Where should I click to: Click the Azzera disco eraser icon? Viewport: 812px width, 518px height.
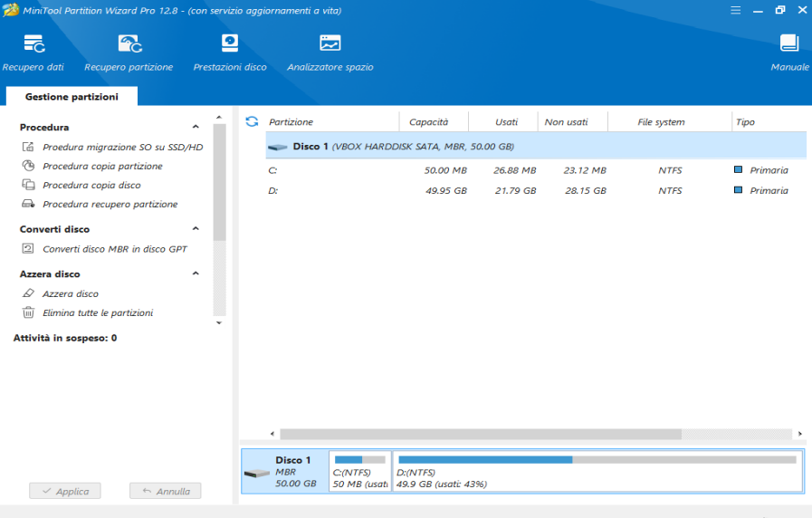pyautogui.click(x=28, y=293)
